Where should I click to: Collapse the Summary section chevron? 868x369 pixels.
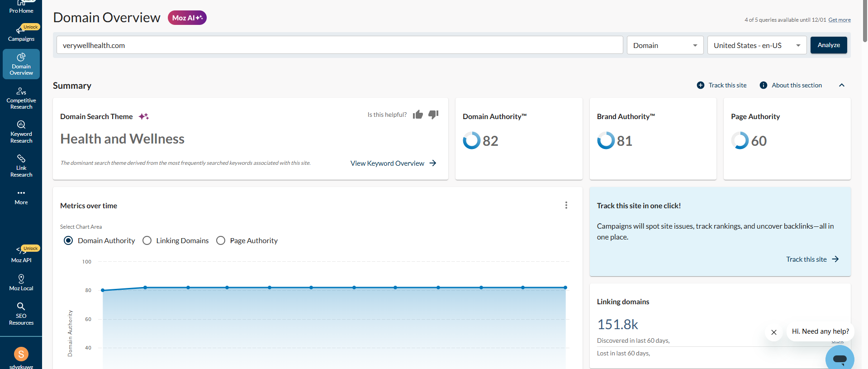pyautogui.click(x=842, y=85)
